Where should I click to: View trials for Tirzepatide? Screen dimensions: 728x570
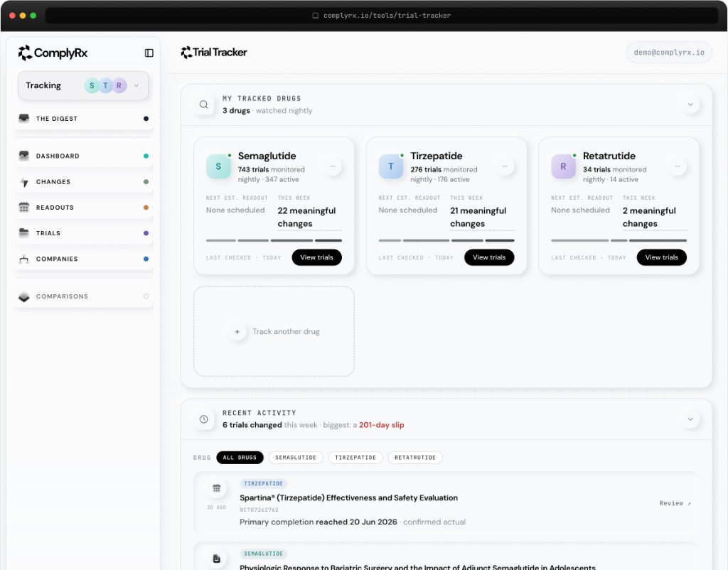(489, 257)
